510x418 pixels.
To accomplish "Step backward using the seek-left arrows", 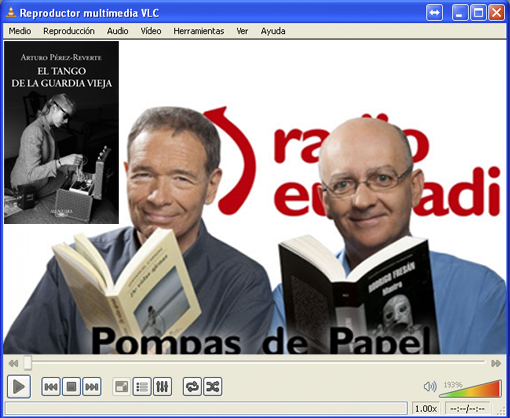I will (x=13, y=363).
